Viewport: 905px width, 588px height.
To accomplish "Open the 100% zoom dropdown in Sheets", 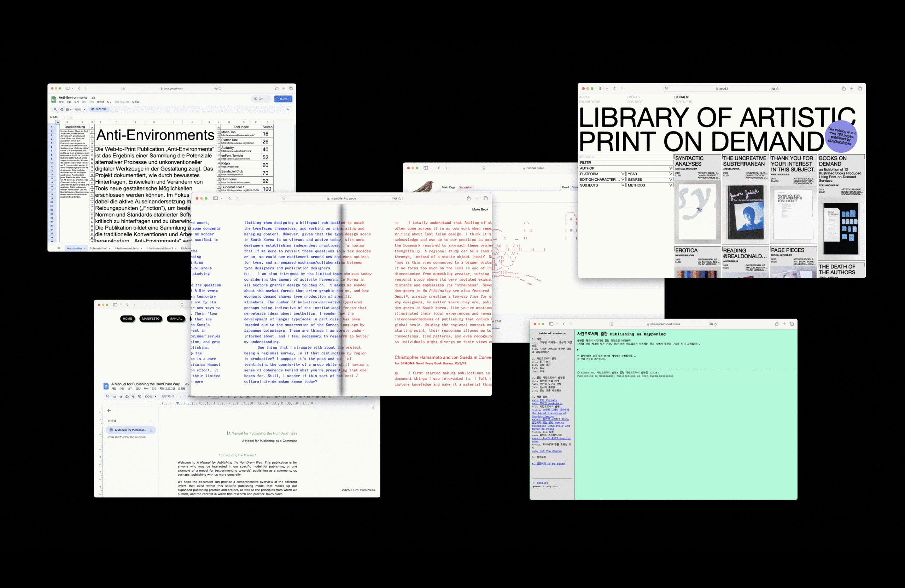I will (80, 110).
